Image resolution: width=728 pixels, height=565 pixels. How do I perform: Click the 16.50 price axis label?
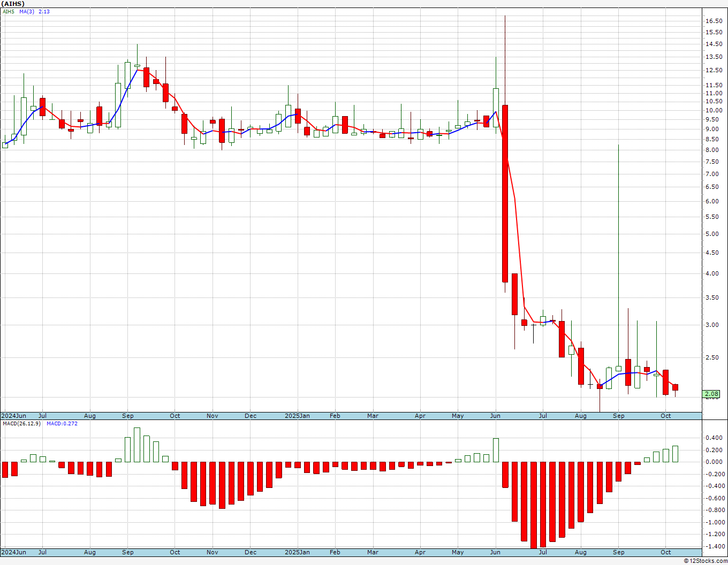tap(714, 21)
